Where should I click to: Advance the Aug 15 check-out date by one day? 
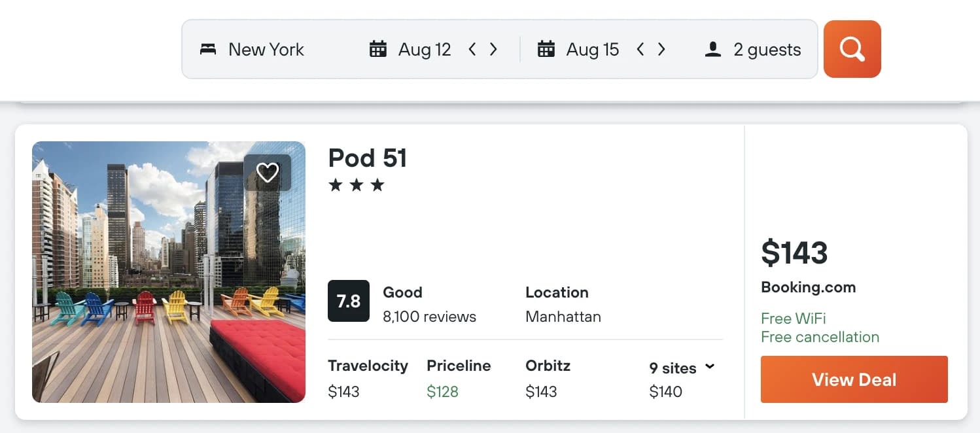[661, 49]
